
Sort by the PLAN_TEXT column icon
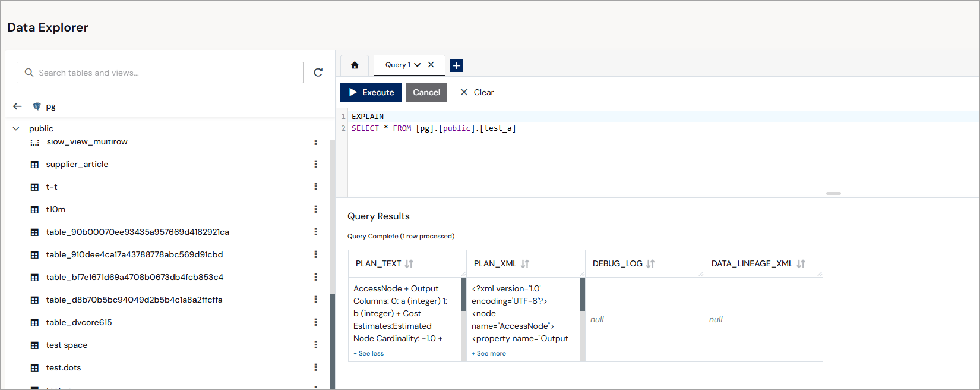[409, 264]
